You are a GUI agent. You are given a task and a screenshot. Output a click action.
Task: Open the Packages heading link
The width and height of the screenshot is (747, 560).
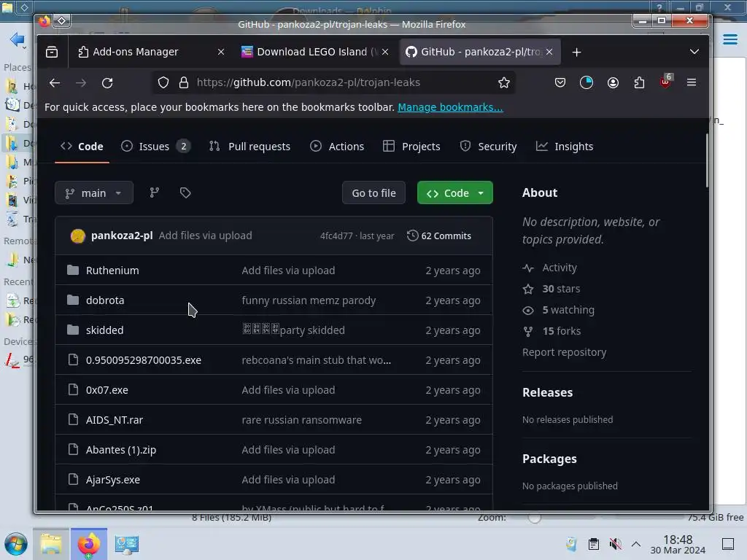point(549,459)
